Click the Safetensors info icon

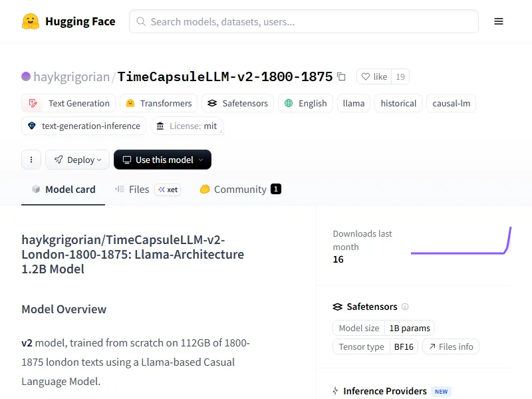pyautogui.click(x=405, y=307)
